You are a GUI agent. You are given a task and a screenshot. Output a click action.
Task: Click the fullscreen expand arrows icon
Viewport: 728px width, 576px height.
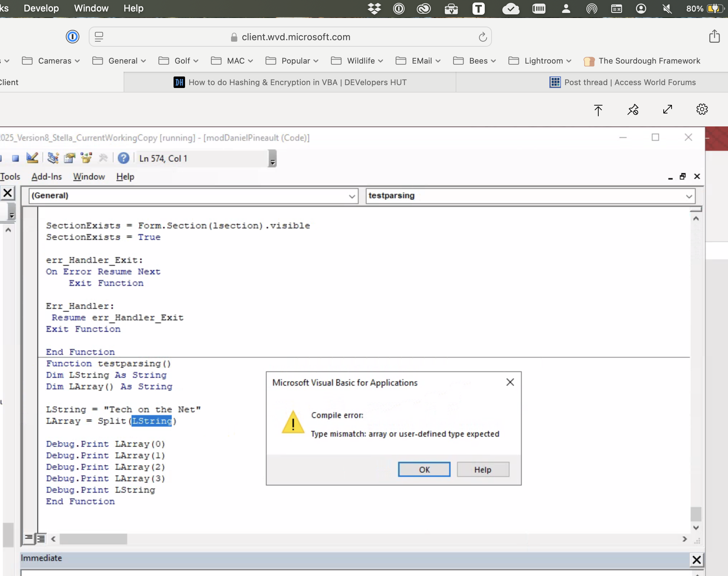(667, 109)
